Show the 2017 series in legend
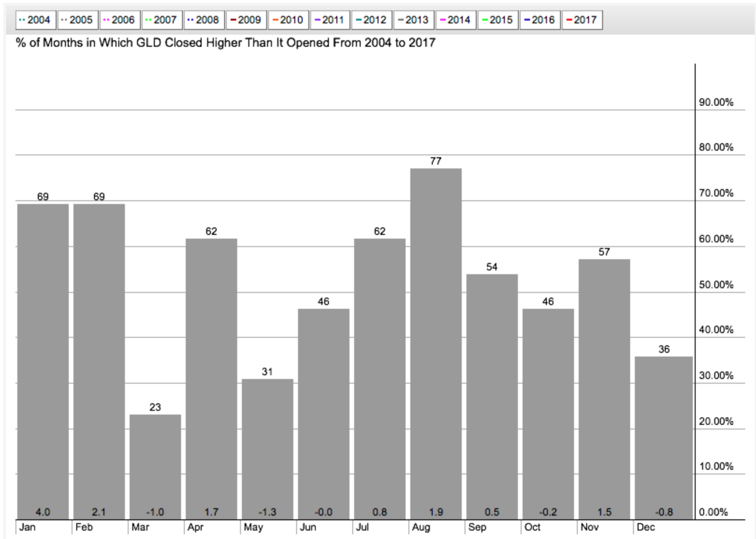Screen dimensions: 756x539 pos(582,20)
